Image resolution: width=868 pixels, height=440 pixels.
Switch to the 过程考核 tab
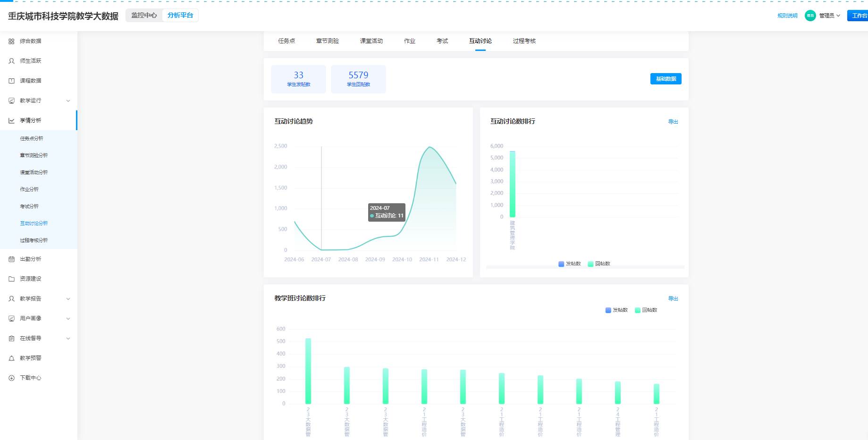pos(524,41)
